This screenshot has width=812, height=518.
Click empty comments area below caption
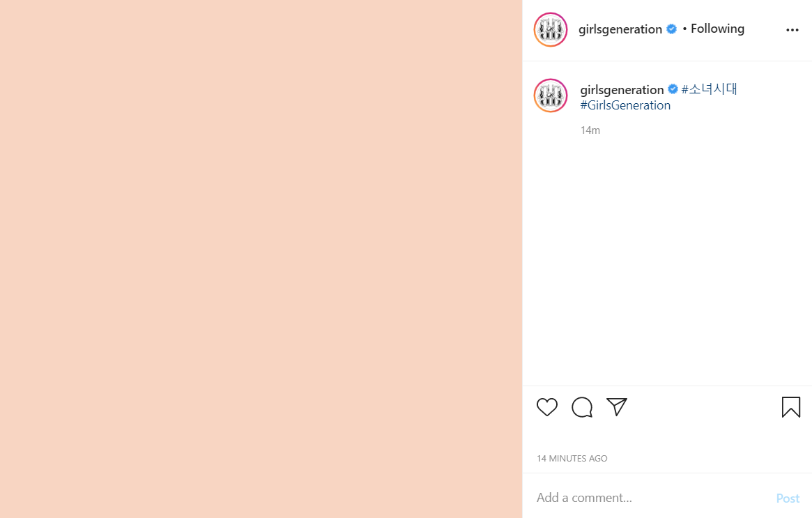pos(667,259)
